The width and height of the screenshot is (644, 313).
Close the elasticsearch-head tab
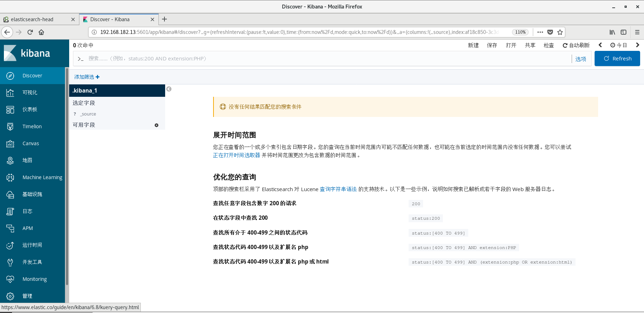(x=73, y=19)
